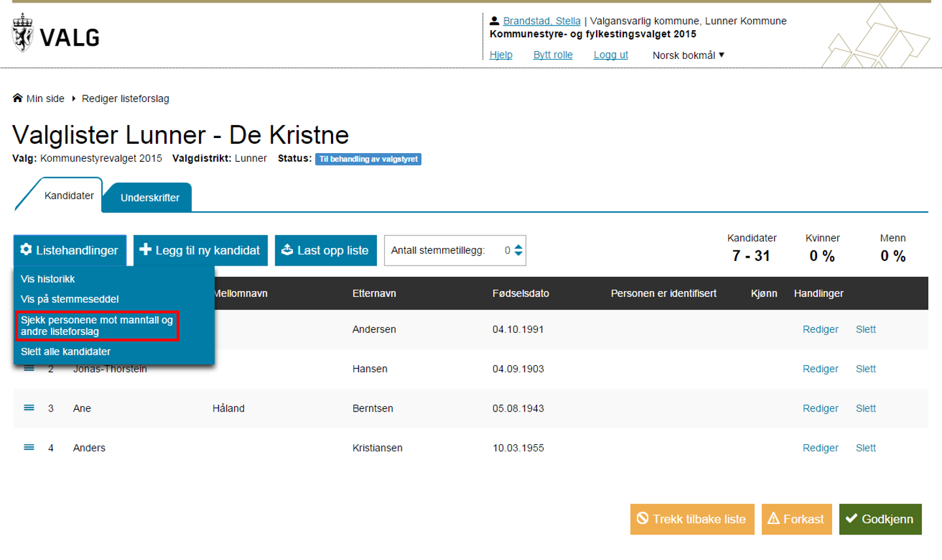Open the Listehandlinger gear menu
The image size is (942, 560).
[x=69, y=250]
